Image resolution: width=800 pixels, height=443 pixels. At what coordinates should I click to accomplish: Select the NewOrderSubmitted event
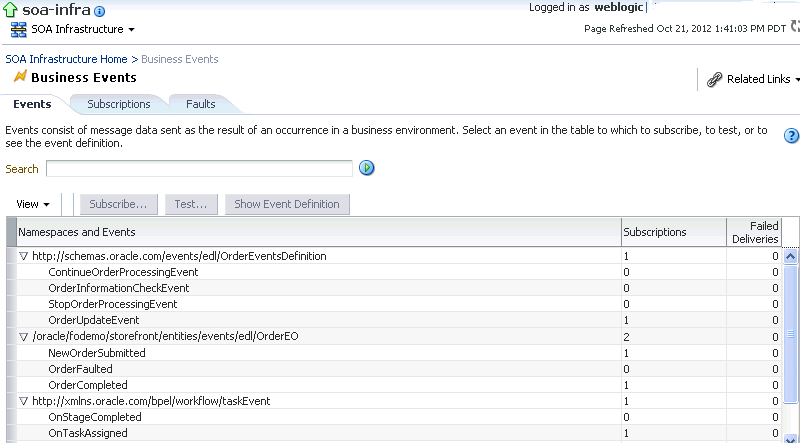pyautogui.click(x=97, y=353)
